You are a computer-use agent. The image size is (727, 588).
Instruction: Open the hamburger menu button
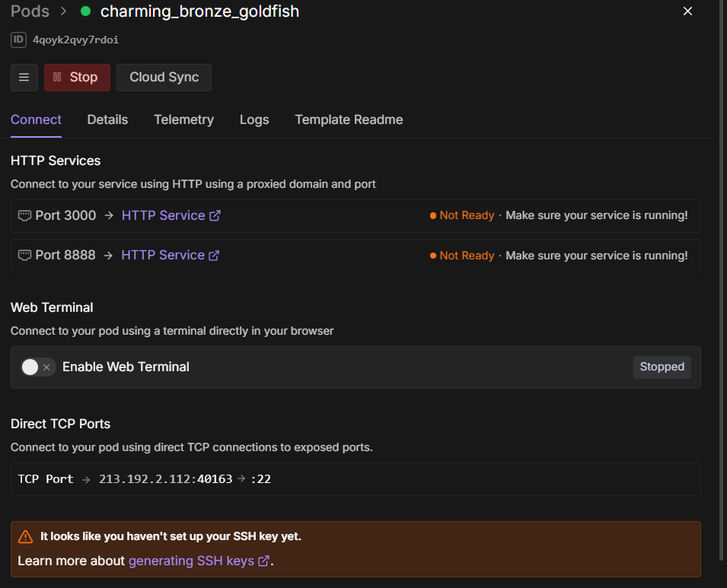[24, 78]
